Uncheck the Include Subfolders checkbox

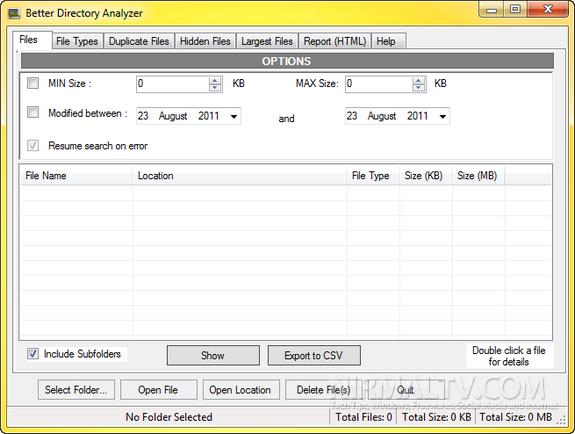(x=33, y=354)
